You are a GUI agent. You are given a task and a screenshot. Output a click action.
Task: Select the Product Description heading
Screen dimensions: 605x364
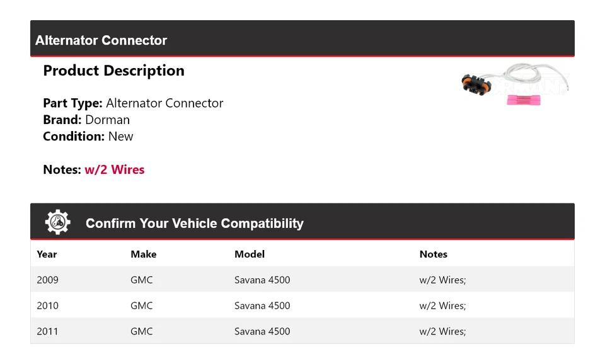click(x=113, y=71)
